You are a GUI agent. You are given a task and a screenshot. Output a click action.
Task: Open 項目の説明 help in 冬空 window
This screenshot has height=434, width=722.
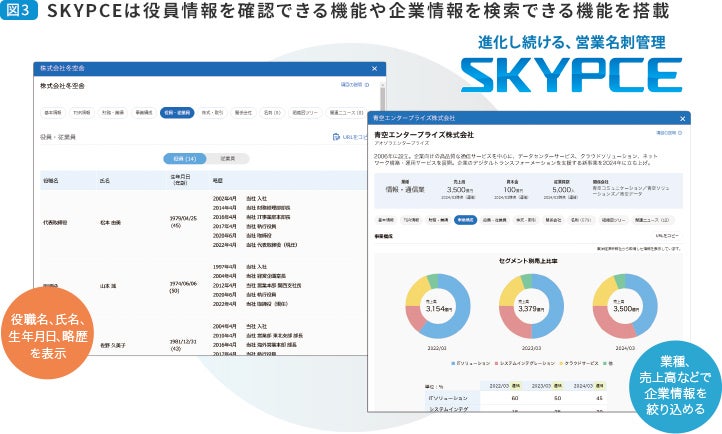click(355, 85)
